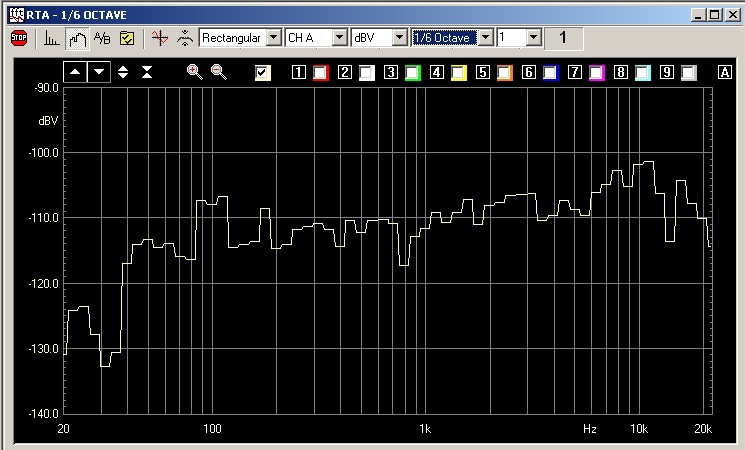Toggle the checked checkbox beside zoom icons
This screenshot has width=745, height=450.
pyautogui.click(x=263, y=73)
